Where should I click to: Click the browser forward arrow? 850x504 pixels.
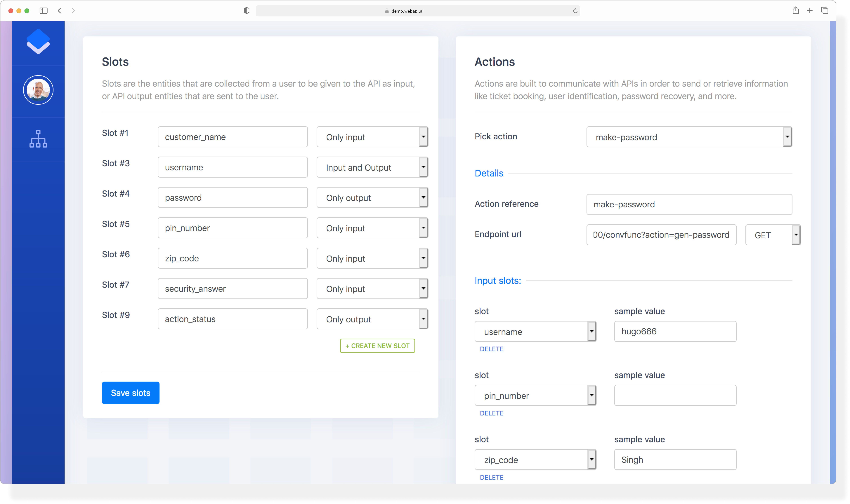[x=73, y=11]
